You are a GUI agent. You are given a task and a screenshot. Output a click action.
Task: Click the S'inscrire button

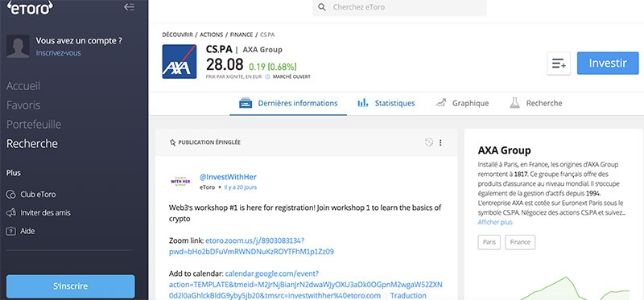coord(70,286)
